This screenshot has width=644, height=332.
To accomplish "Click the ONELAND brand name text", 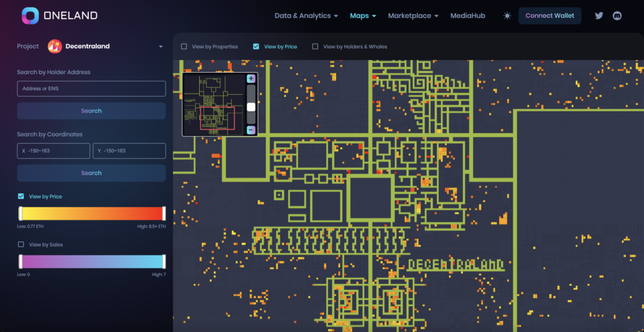I will (70, 16).
